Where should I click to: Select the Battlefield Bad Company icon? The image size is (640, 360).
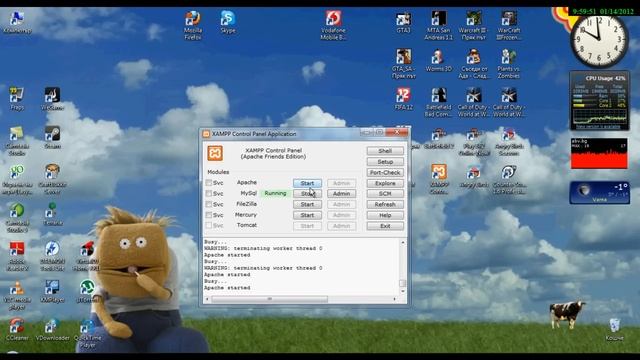[438, 102]
